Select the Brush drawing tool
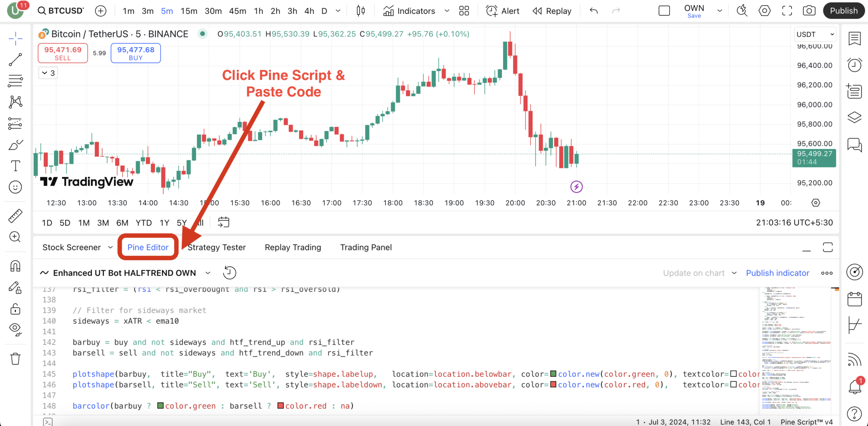This screenshot has height=426, width=868. point(16,144)
